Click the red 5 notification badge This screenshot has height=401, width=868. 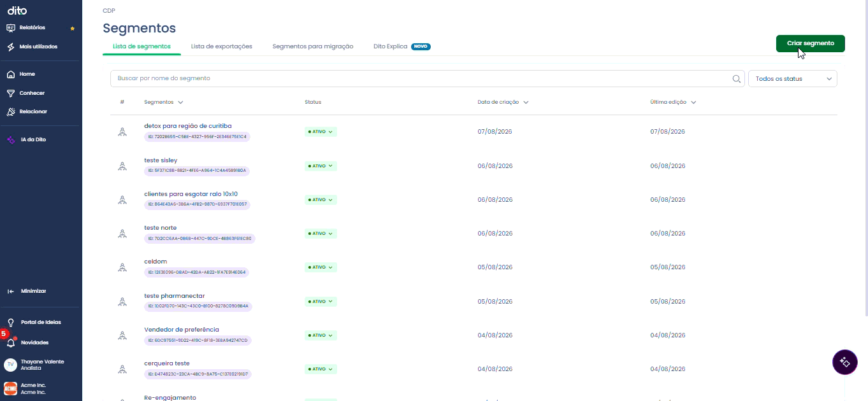click(3, 334)
